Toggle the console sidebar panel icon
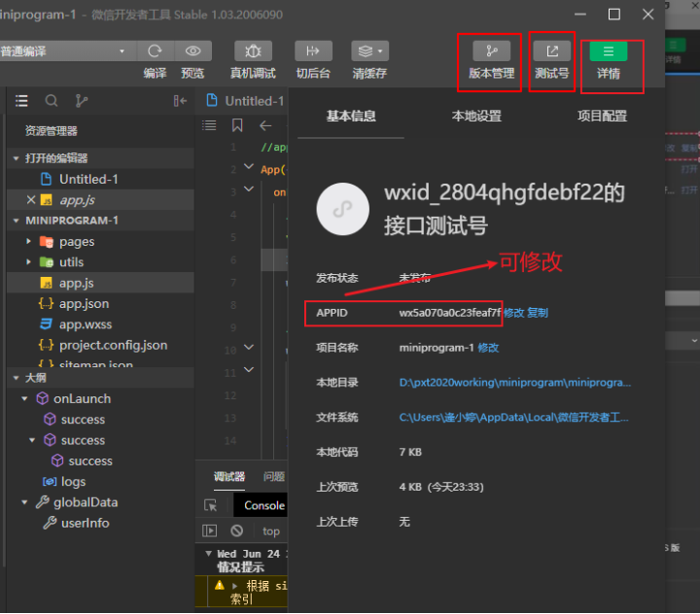 [209, 530]
